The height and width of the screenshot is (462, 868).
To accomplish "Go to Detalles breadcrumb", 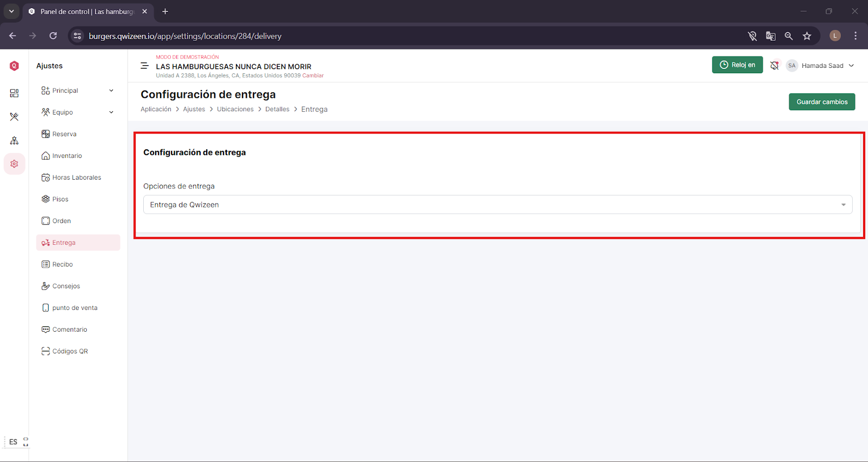I will 277,109.
